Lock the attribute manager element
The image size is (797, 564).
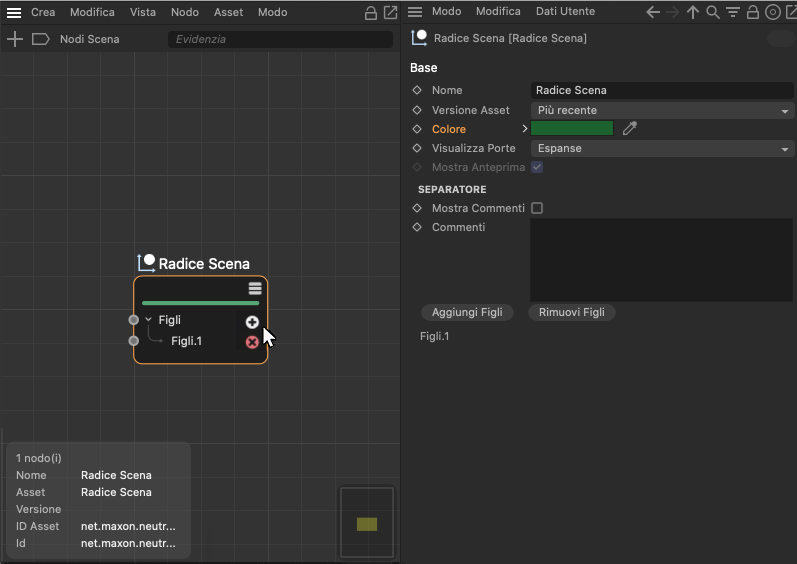coord(753,12)
